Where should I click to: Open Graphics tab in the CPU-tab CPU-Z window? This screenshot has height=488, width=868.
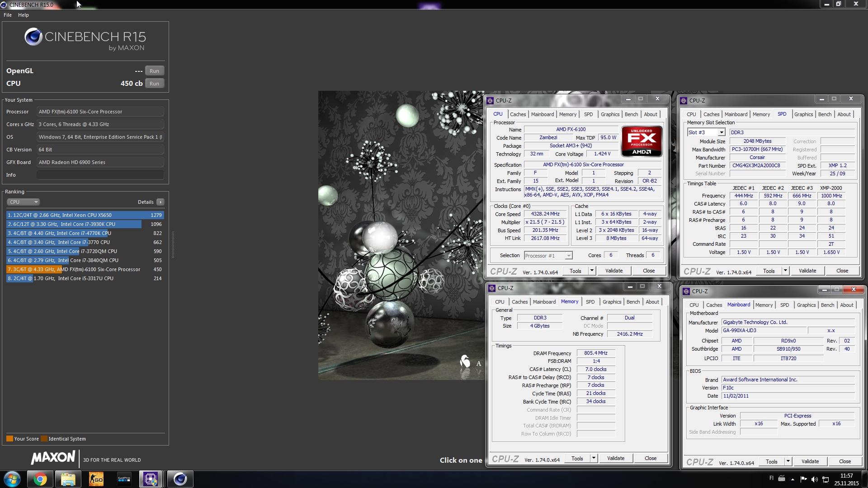click(x=610, y=114)
